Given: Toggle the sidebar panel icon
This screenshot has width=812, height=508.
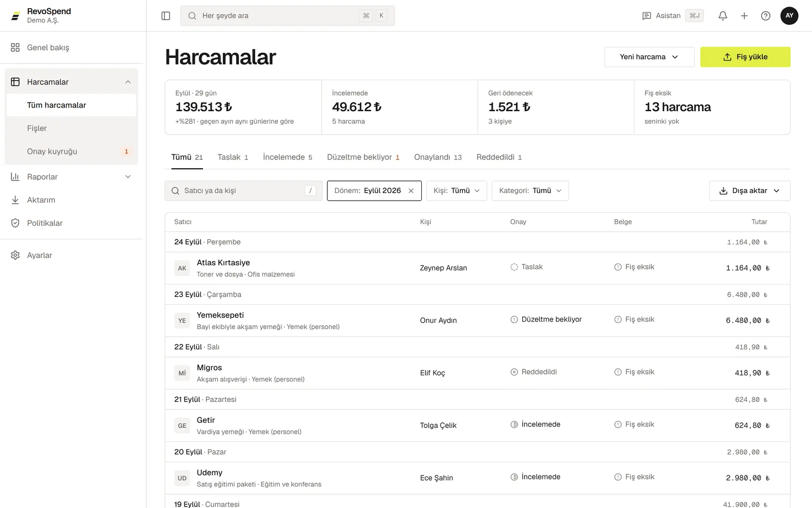Looking at the screenshot, I should click(x=165, y=16).
